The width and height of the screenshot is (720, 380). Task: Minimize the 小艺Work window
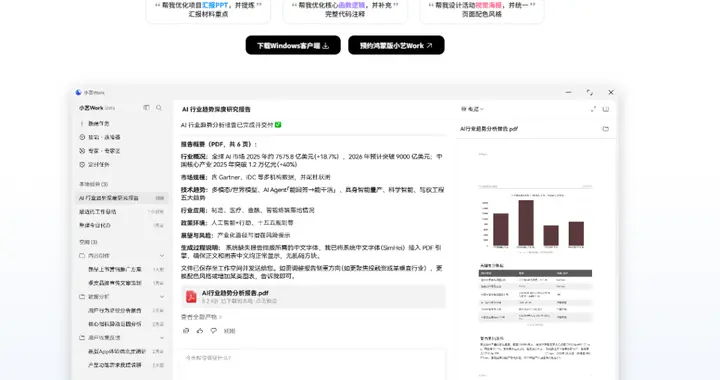pyautogui.click(x=568, y=92)
